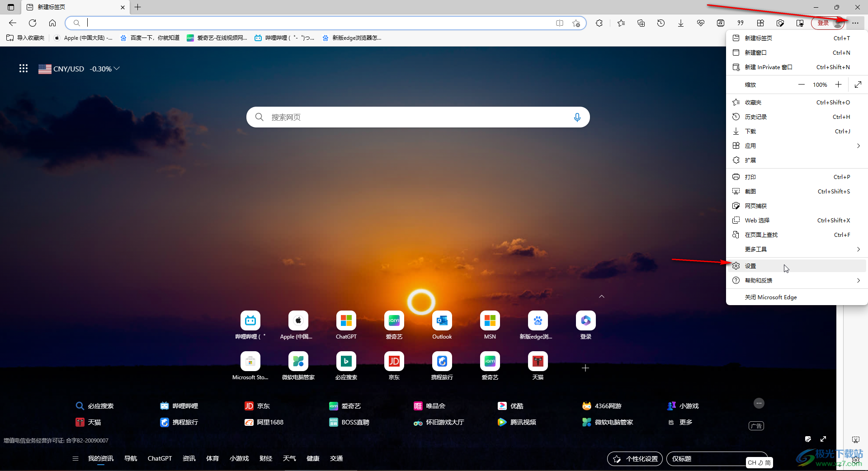Select 新建 InPrivate 窗口 menu item
This screenshot has height=471, width=868.
(x=797, y=67)
